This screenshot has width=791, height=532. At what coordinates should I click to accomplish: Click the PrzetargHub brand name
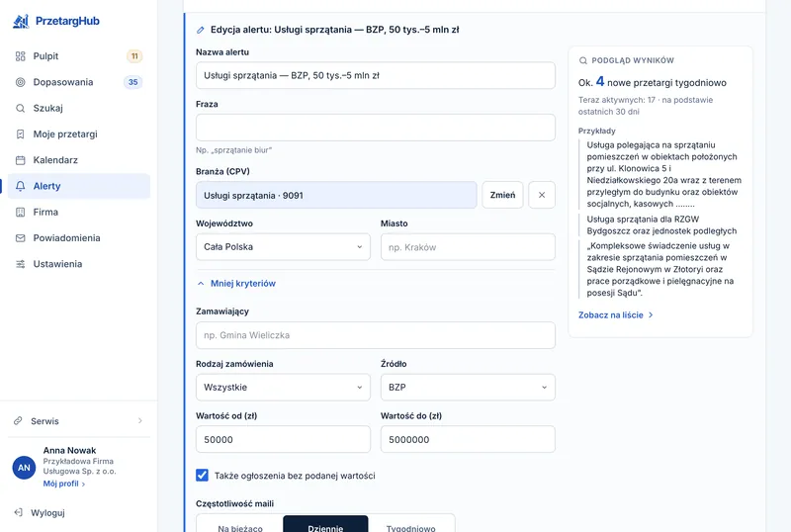click(x=67, y=21)
